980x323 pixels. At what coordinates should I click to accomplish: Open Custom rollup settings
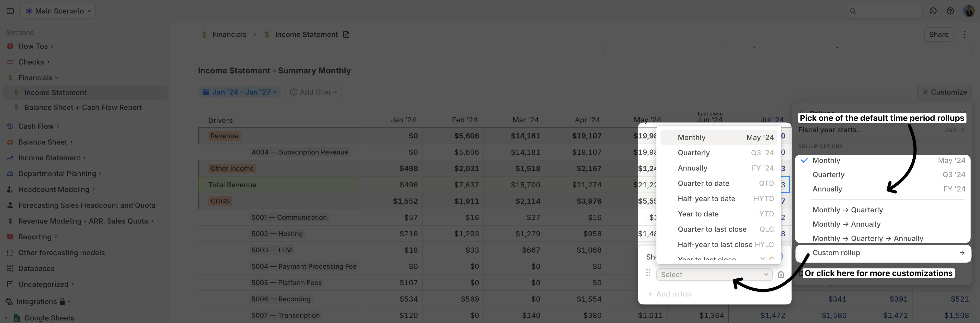pos(836,252)
